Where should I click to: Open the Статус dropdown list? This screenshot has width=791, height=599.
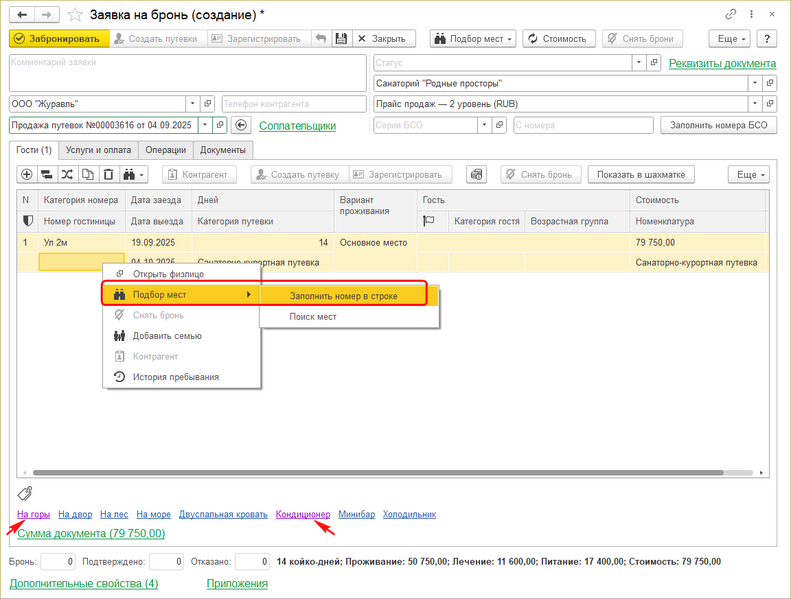coord(638,62)
